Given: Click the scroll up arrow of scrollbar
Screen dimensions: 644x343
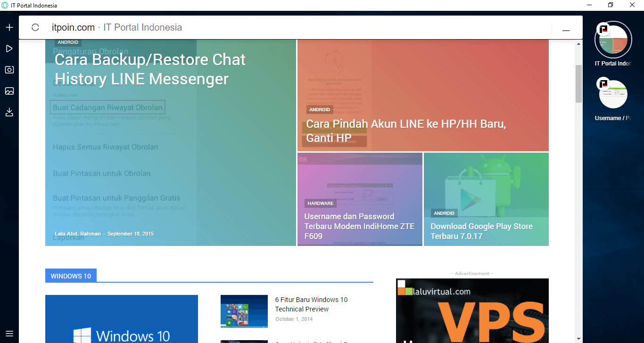Looking at the screenshot, I should [579, 43].
